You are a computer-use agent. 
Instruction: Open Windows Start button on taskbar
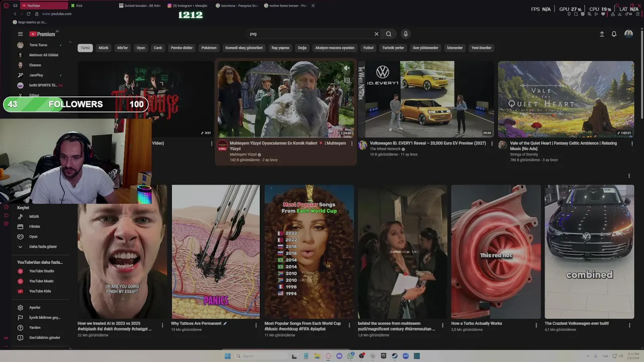227,356
